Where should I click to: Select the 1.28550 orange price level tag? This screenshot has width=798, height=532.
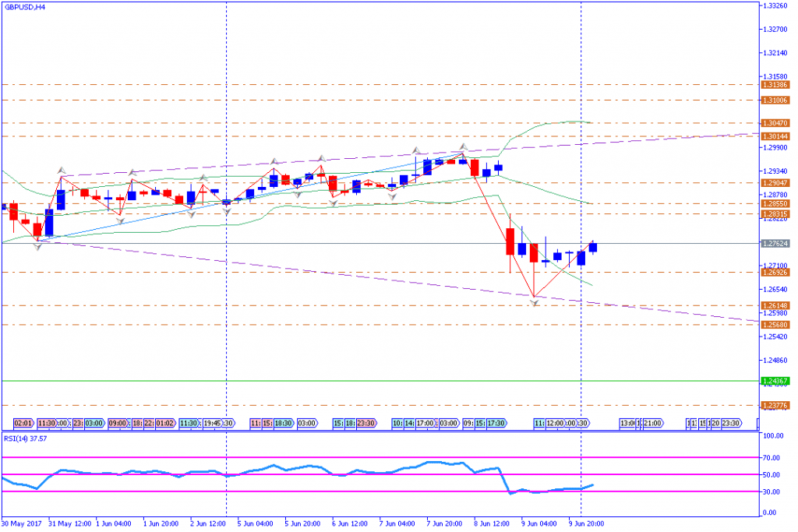coord(775,203)
